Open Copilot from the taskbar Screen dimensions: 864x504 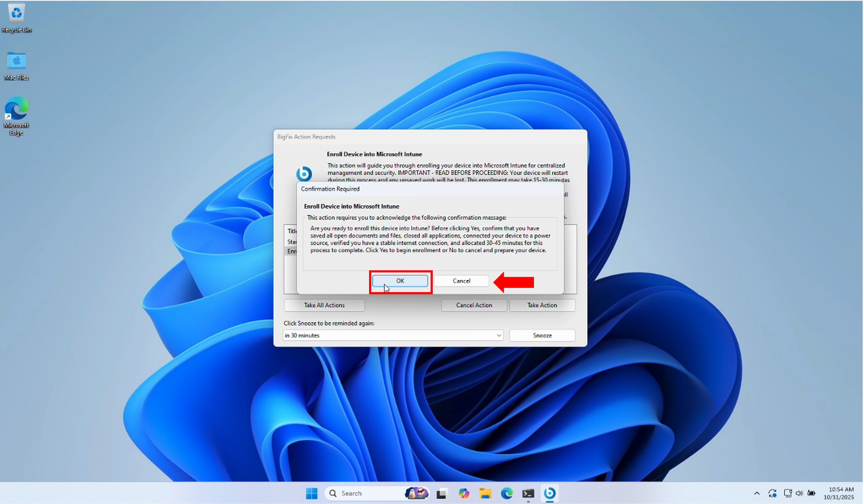tap(464, 493)
